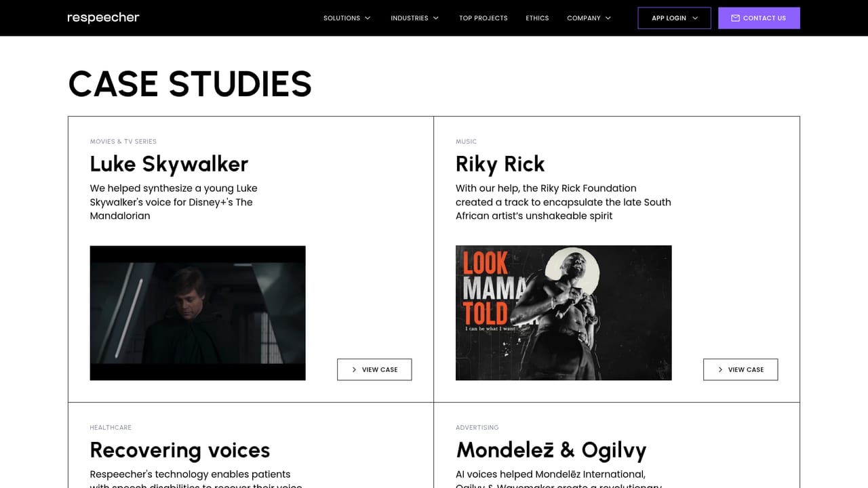Click the Luke Skywalker heading

170,164
